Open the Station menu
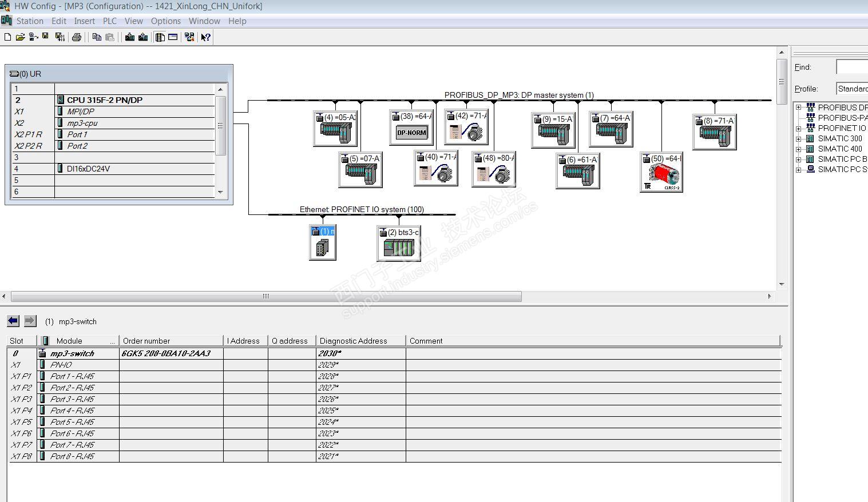 (x=30, y=21)
